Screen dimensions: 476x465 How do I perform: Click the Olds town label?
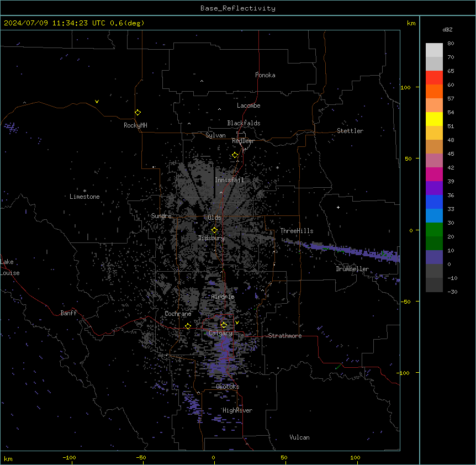point(214,218)
